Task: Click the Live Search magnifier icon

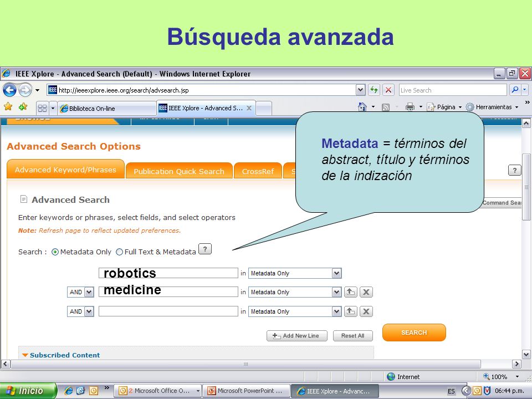Action: [515, 90]
